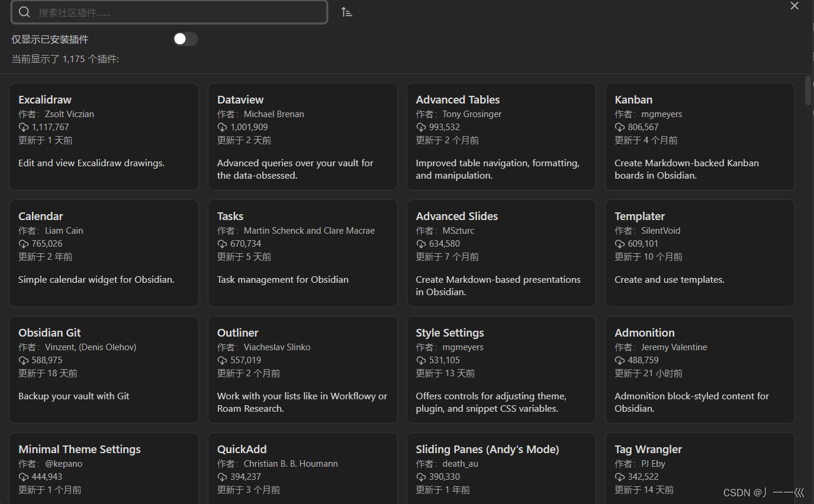Click download icon on Tasks card
This screenshot has height=504, width=814.
click(x=223, y=244)
